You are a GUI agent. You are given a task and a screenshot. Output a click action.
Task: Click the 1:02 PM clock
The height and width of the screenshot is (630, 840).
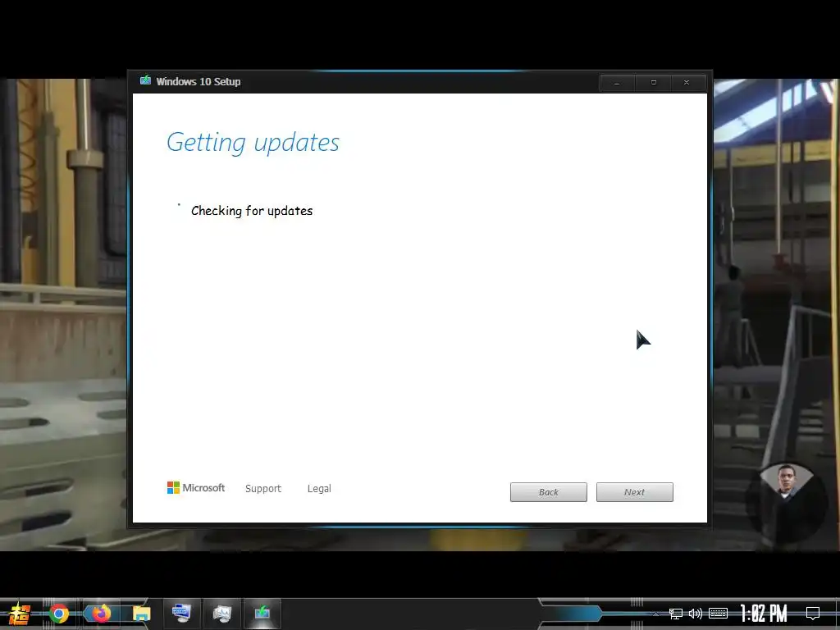point(764,614)
